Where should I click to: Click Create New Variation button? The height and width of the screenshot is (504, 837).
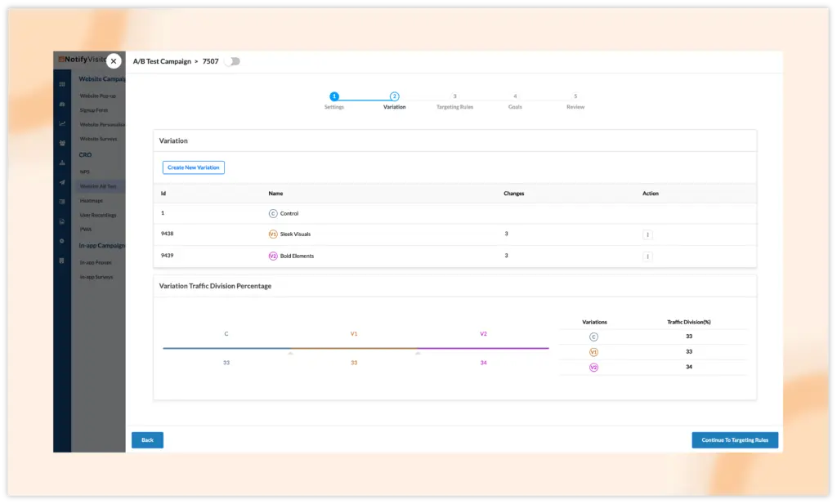(193, 167)
